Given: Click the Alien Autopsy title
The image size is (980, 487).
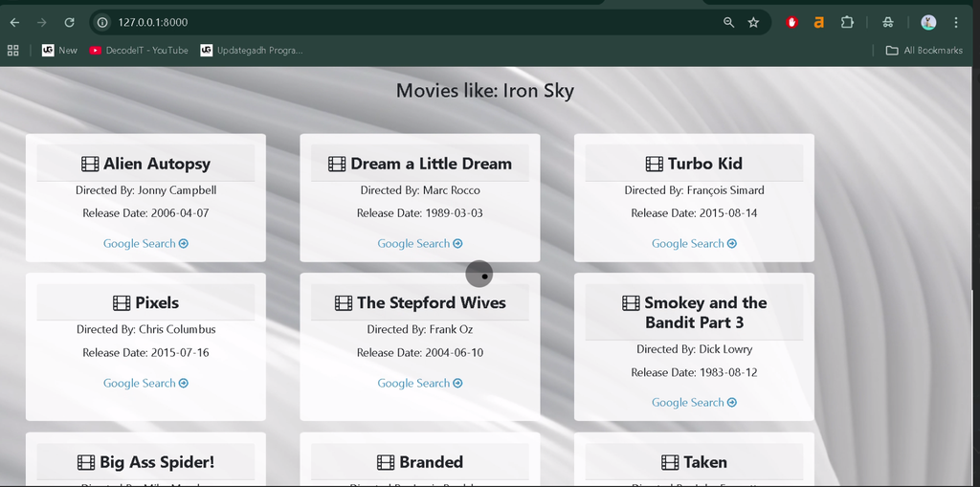Looking at the screenshot, I should coord(157,164).
